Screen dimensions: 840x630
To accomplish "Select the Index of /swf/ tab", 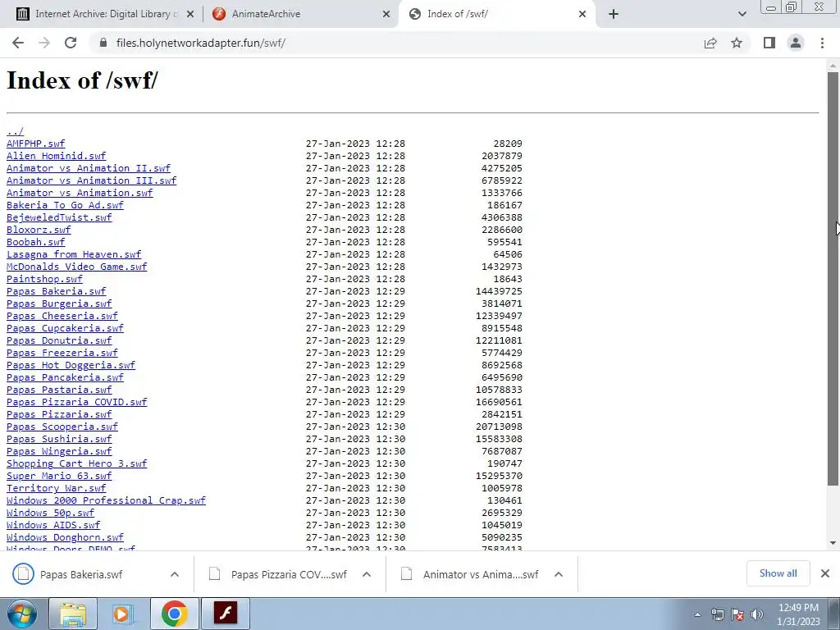I will (x=498, y=14).
